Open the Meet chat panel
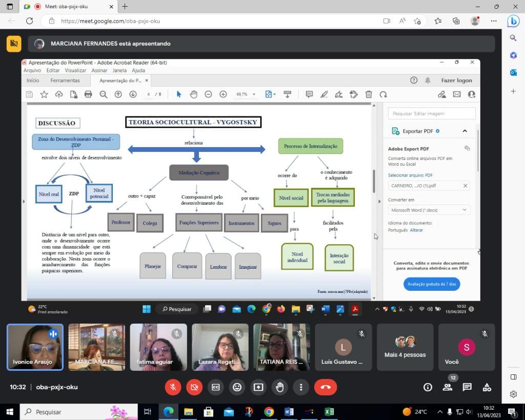525x420 pixels. coord(467,387)
